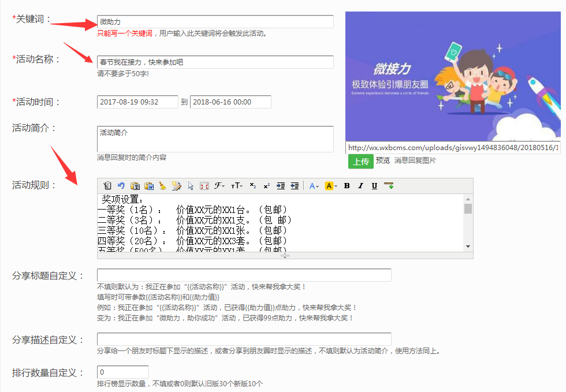566x392 pixels.
Task: Insert horizontal rule in editor
Action: pyautogui.click(x=389, y=185)
